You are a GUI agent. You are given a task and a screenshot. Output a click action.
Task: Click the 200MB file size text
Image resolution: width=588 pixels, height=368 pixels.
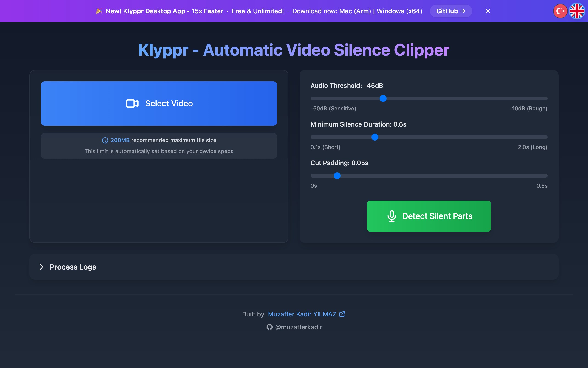120,140
